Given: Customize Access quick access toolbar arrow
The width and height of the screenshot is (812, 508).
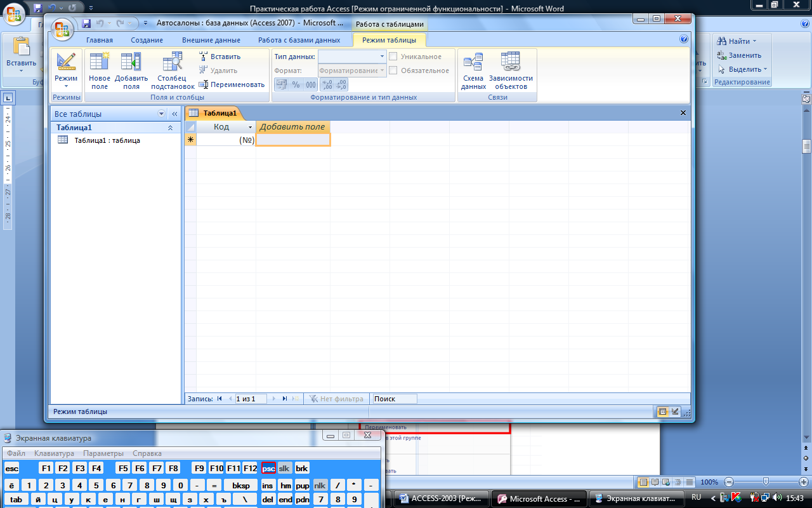Looking at the screenshot, I should point(145,23).
